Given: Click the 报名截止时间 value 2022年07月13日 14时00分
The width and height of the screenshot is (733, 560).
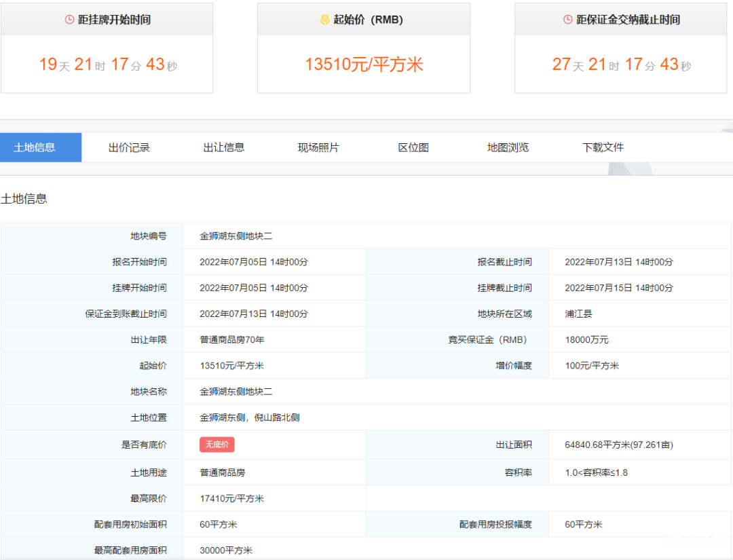Looking at the screenshot, I should coord(619,262).
